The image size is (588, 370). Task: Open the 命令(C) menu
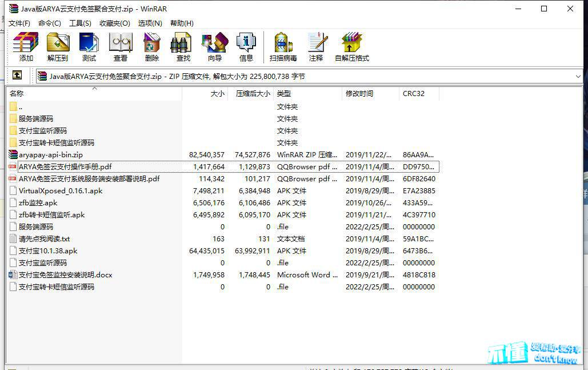(x=50, y=23)
